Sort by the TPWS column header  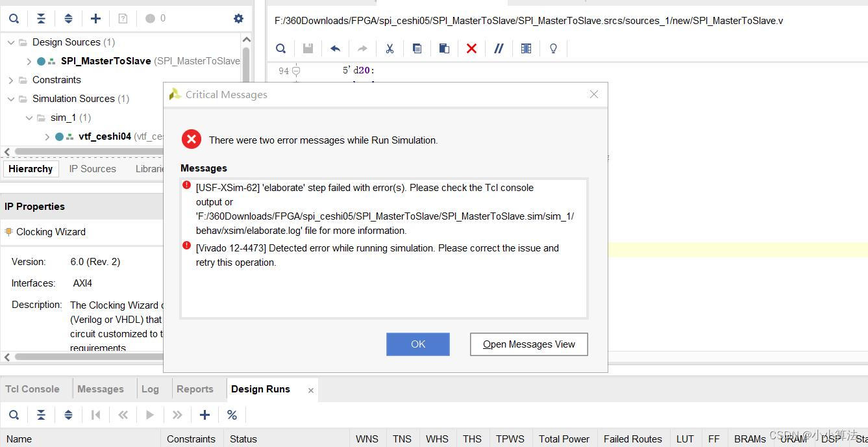(x=510, y=439)
